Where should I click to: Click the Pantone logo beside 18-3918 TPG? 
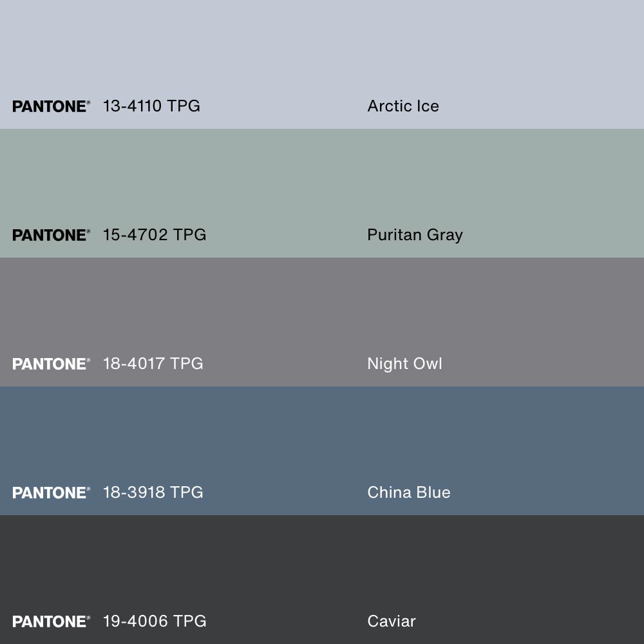(x=51, y=493)
